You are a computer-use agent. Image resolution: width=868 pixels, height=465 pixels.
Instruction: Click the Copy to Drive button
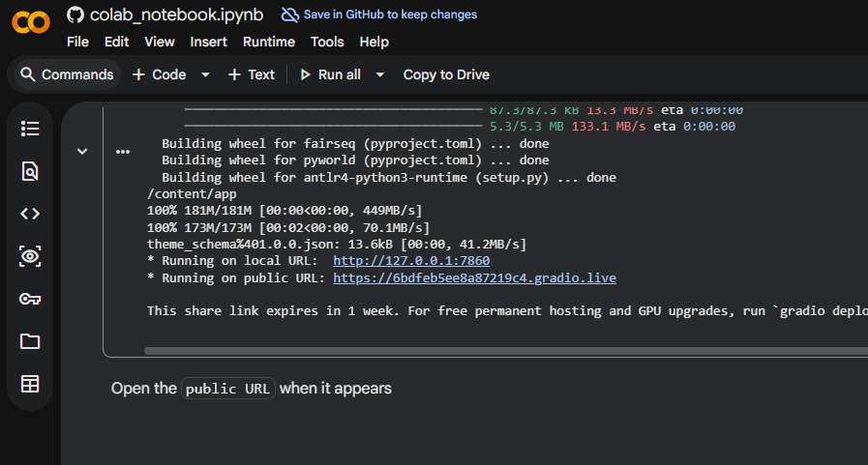446,74
